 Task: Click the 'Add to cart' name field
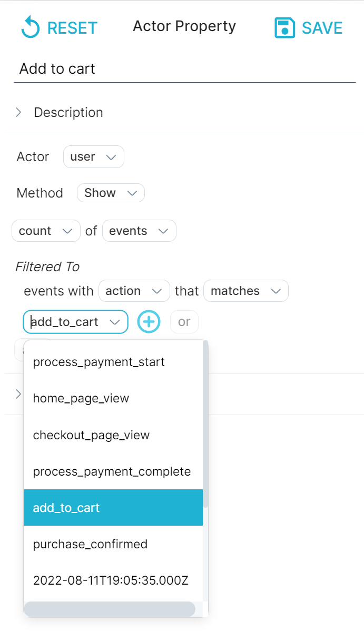(185, 69)
